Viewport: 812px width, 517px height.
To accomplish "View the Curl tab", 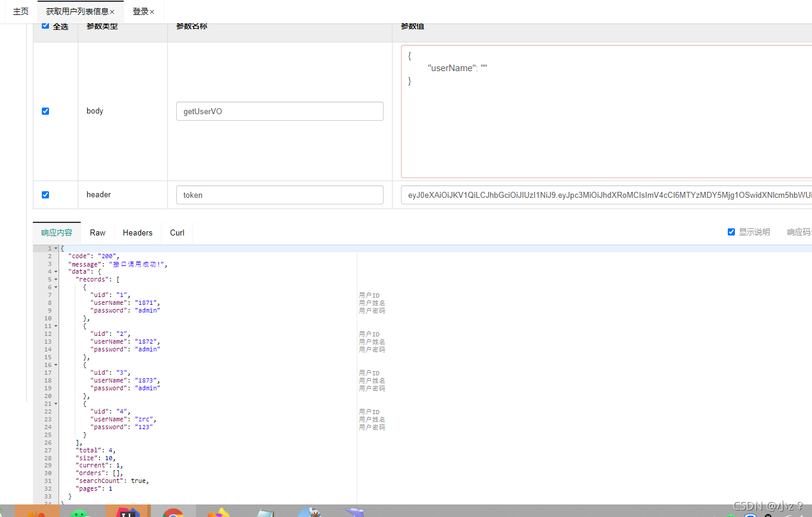I will [177, 233].
